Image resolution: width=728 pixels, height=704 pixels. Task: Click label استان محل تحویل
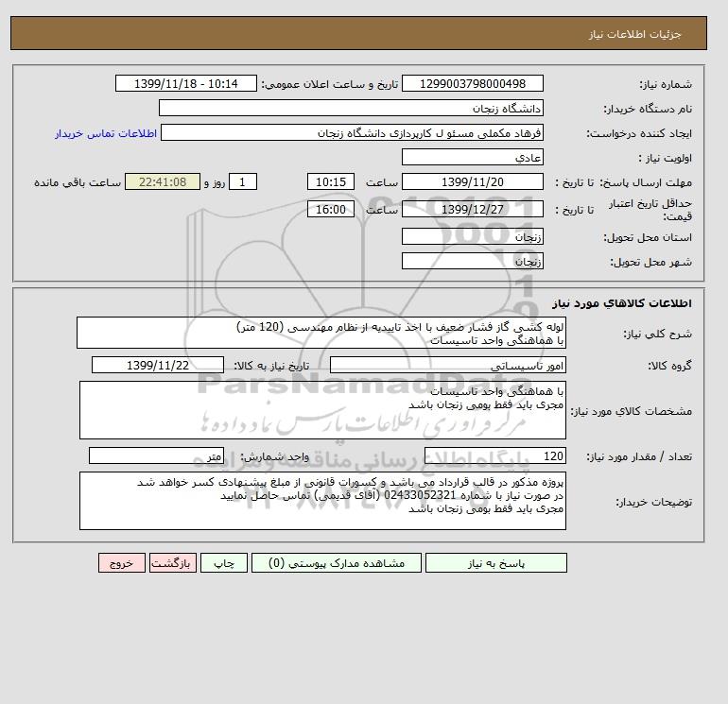point(648,237)
